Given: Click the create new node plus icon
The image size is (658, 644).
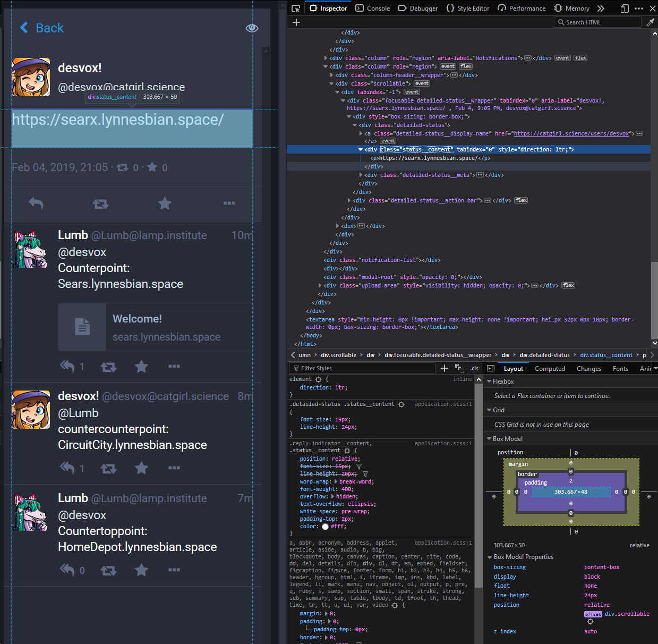Looking at the screenshot, I should click(296, 22).
